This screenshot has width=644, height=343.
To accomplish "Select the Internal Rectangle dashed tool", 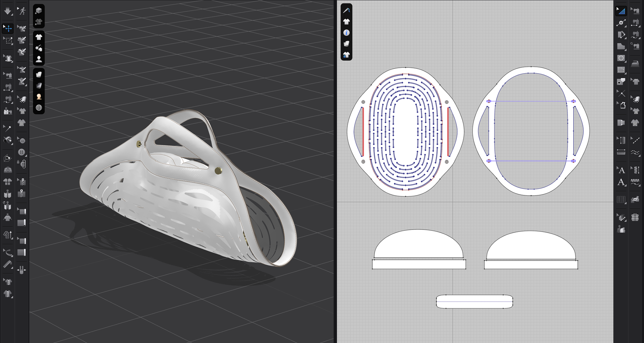I will (x=621, y=70).
